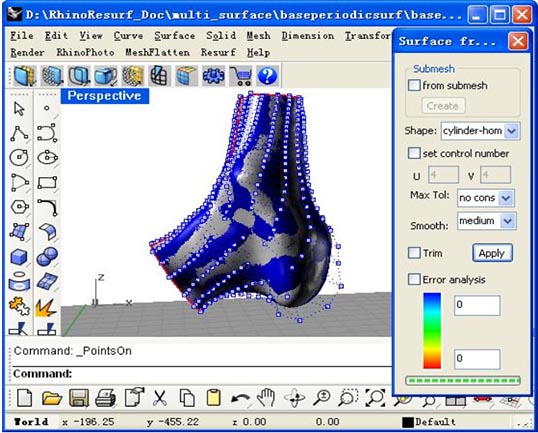Click the Undo arrow icon

click(240, 399)
